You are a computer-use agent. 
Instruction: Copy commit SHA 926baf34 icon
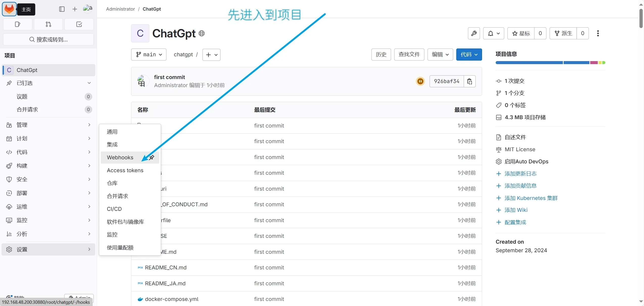[x=470, y=81]
